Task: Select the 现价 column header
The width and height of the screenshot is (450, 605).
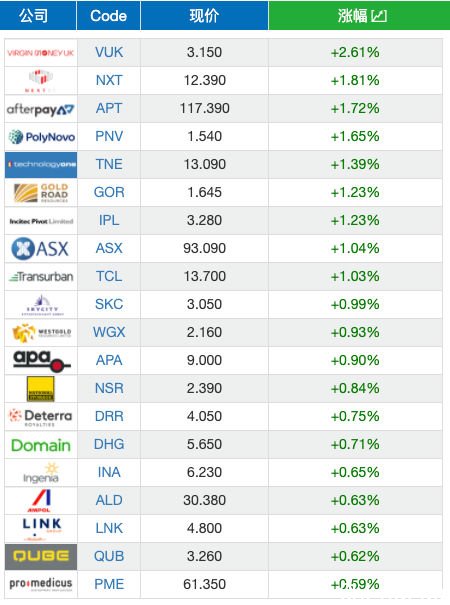Action: pyautogui.click(x=205, y=15)
